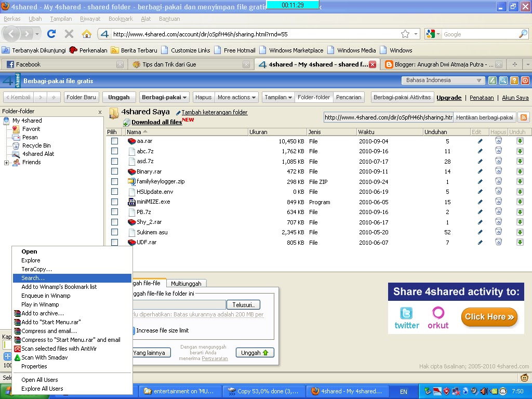Go to the browser home page icon

(87, 34)
